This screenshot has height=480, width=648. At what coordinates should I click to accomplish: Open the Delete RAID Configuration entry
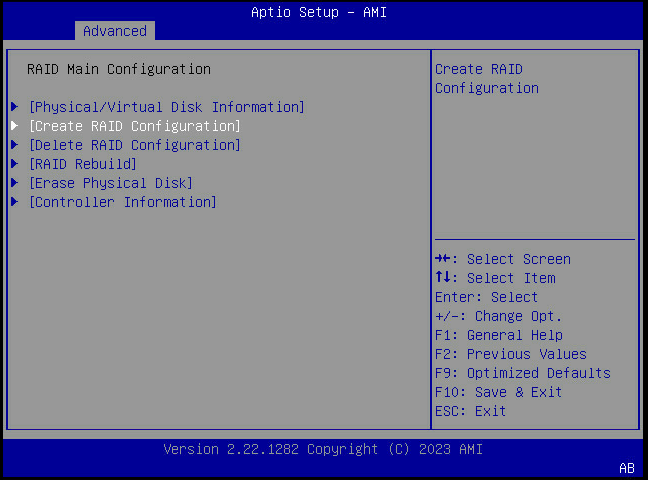134,145
